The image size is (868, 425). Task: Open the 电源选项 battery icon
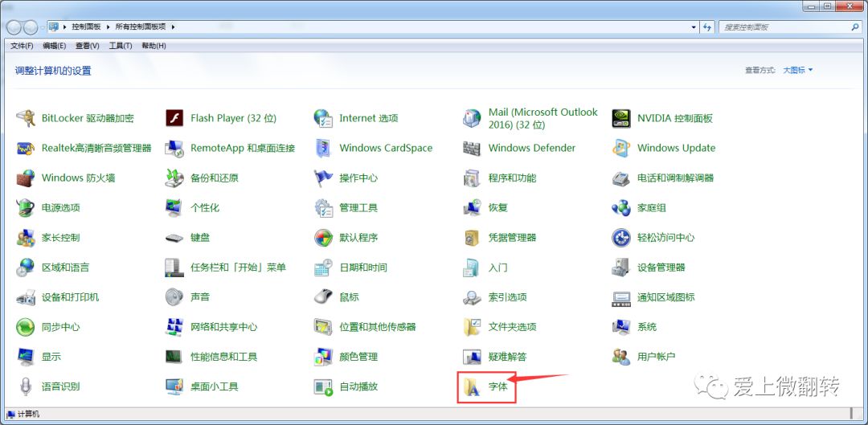[x=26, y=207]
